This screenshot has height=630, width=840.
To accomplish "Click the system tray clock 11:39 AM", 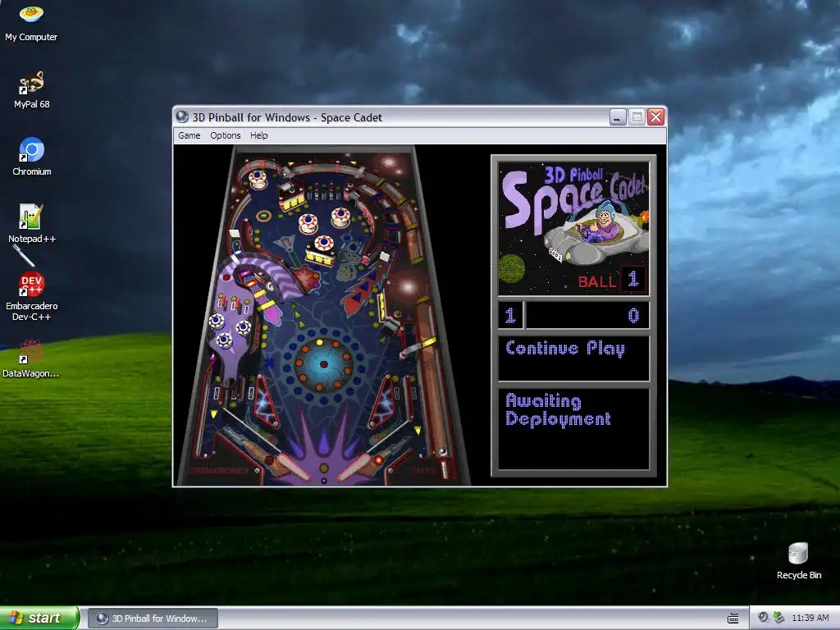I will 810,619.
